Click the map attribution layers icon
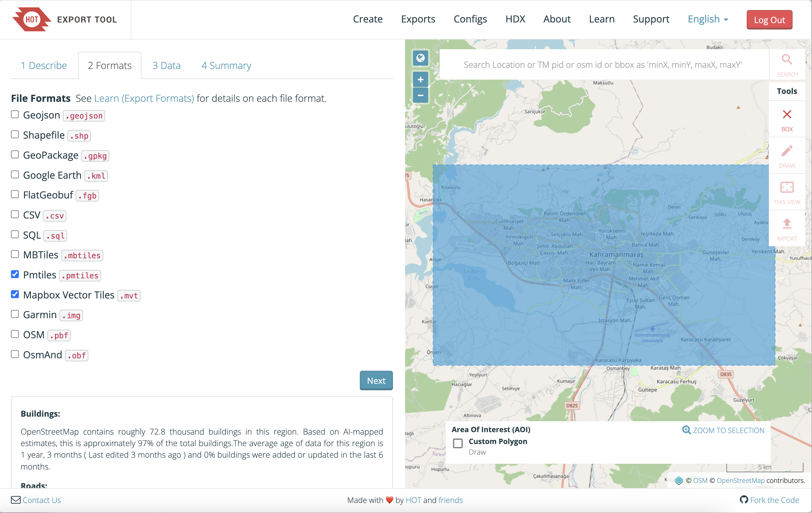812x513 pixels. [x=679, y=480]
